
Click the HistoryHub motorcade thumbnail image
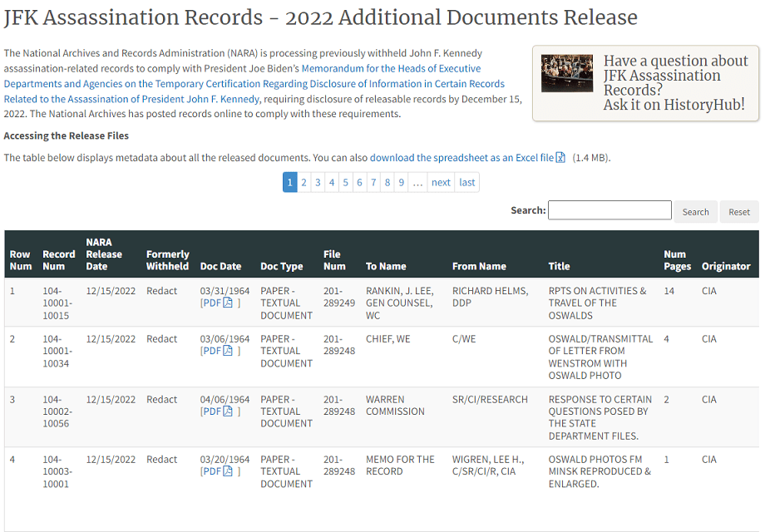coord(566,73)
